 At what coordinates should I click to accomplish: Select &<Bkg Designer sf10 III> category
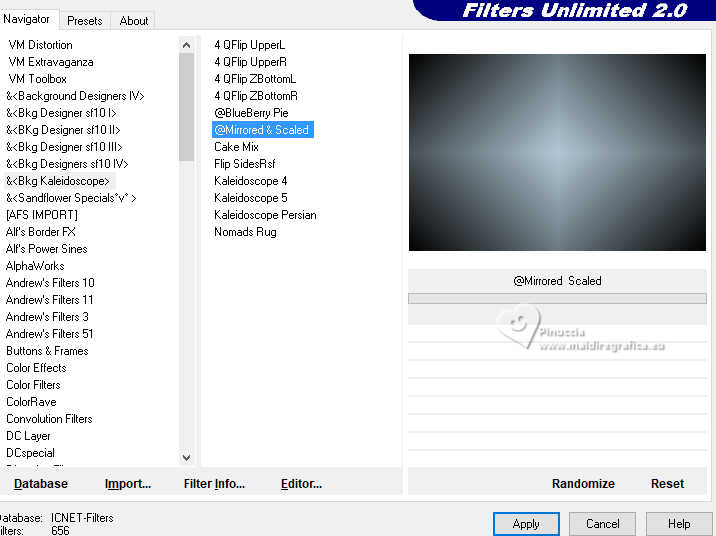(x=64, y=147)
